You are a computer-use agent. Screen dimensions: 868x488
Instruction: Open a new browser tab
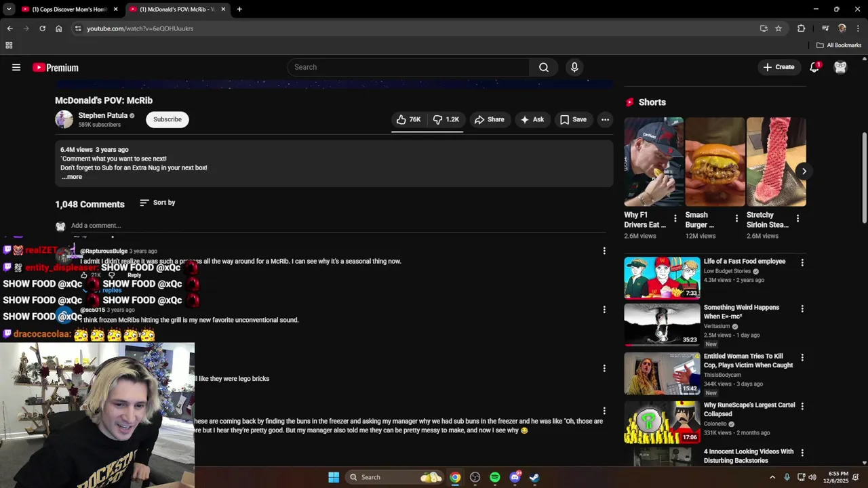pos(239,9)
